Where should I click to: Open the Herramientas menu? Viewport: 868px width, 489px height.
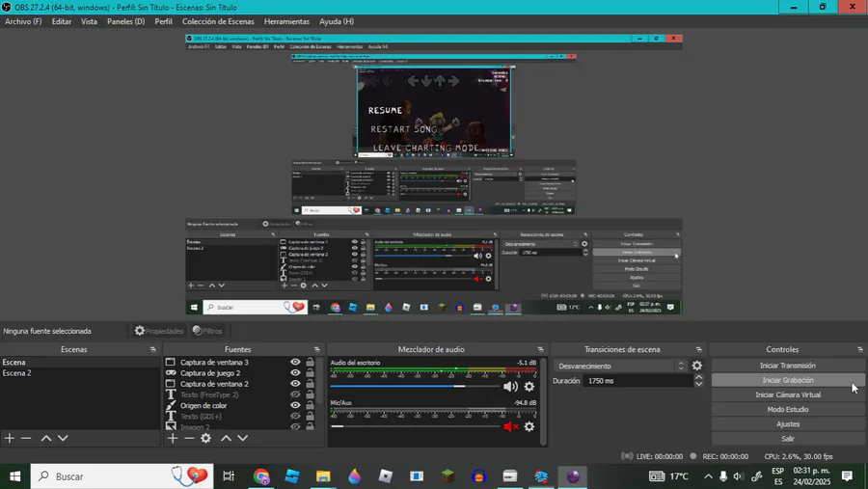pos(286,21)
